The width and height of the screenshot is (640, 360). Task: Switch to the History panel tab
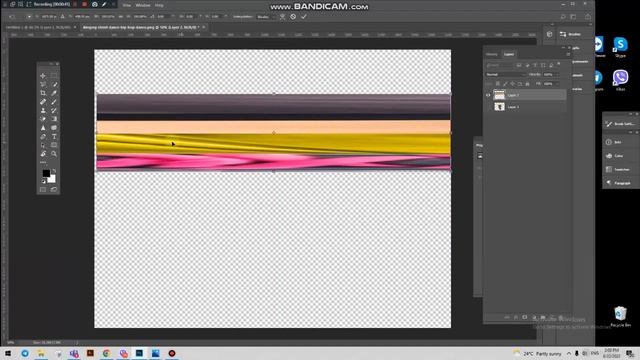[492, 54]
